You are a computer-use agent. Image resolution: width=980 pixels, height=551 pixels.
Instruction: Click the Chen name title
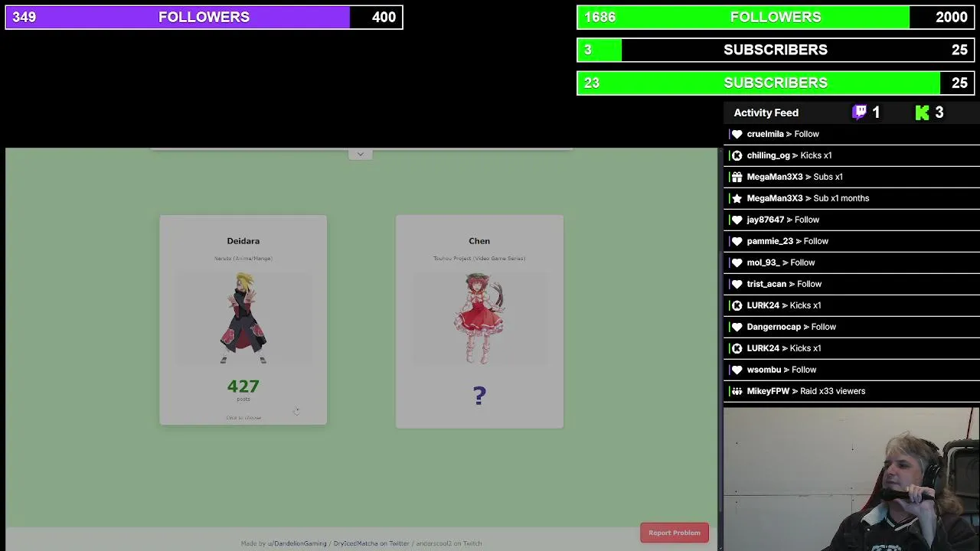coord(479,241)
